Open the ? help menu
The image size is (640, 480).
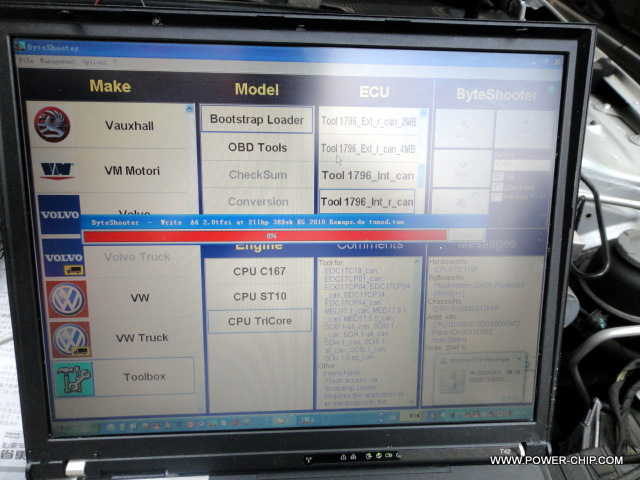(115, 62)
